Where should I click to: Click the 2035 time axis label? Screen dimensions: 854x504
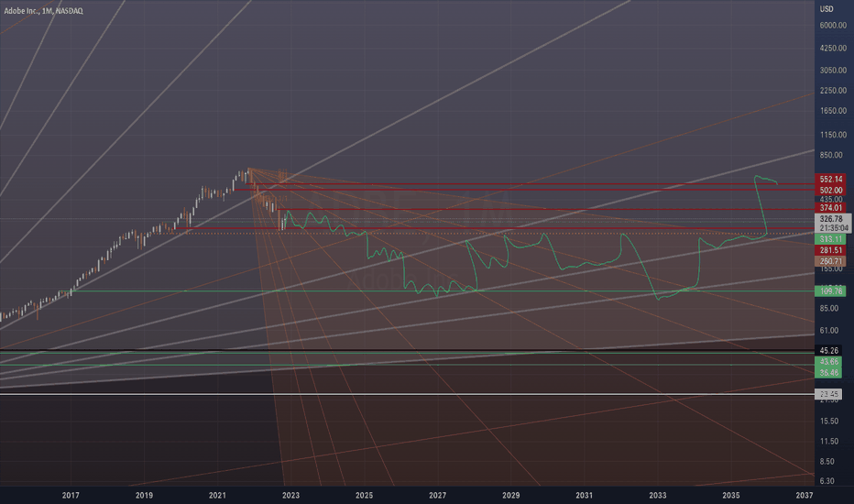pos(731,495)
